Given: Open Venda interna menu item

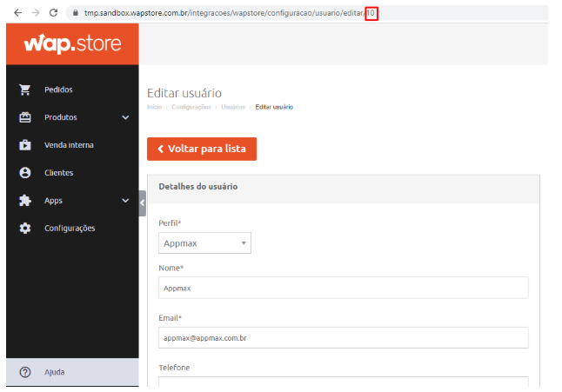Looking at the screenshot, I should click(x=69, y=145).
